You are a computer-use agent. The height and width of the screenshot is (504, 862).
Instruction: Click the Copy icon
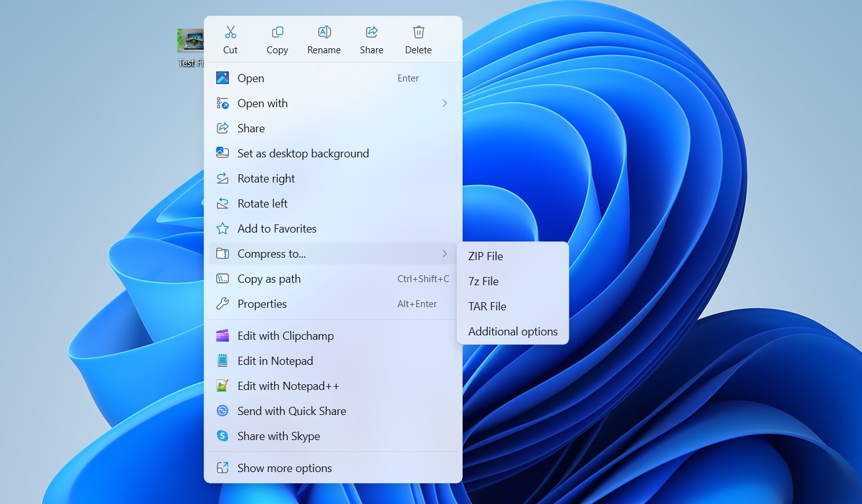coord(277,30)
